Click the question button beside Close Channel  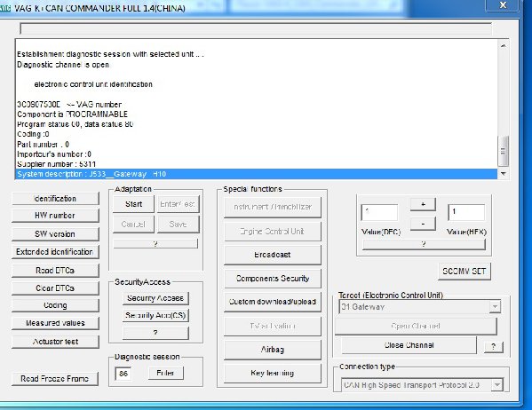pyautogui.click(x=493, y=346)
